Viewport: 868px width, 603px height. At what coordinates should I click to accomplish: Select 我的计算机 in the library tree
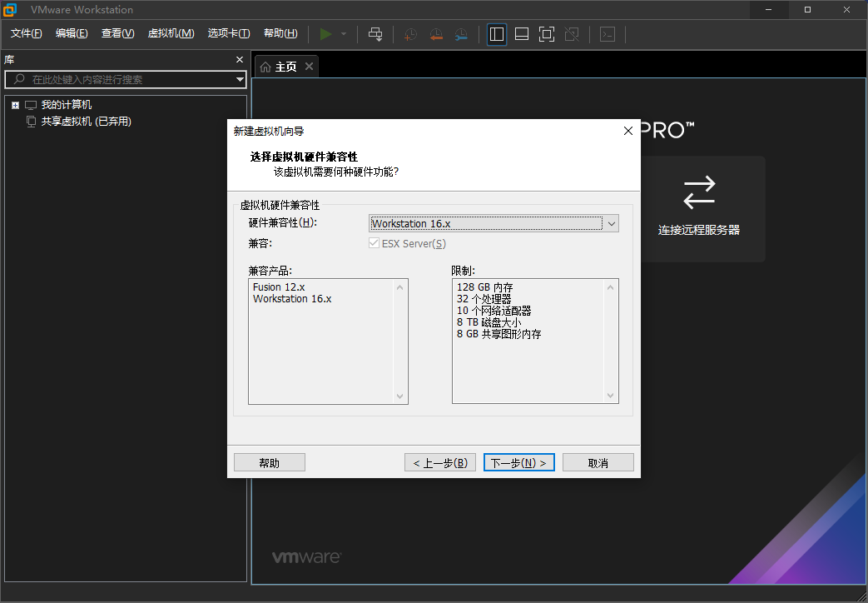point(67,105)
